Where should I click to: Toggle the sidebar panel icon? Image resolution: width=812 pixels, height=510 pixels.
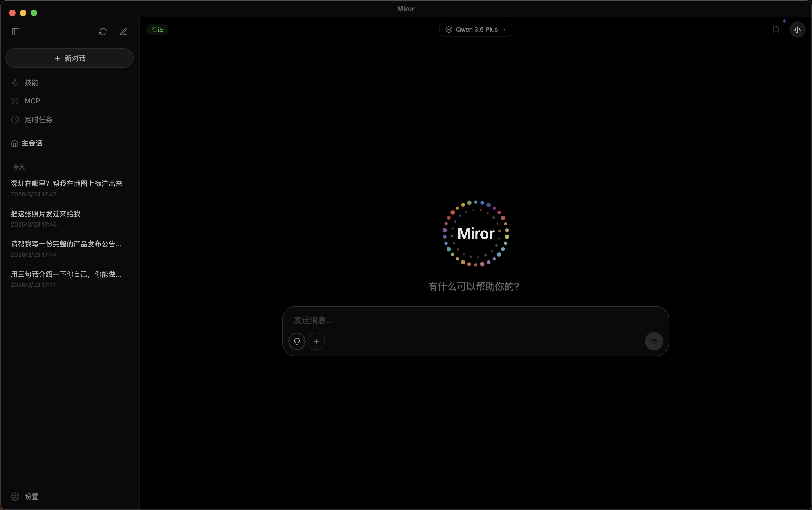(16, 32)
